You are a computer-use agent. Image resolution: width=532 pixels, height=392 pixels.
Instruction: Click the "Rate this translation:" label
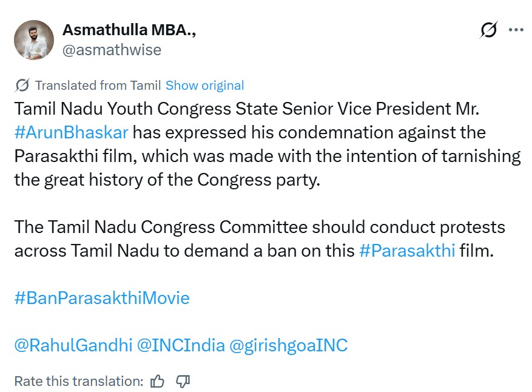[78, 381]
